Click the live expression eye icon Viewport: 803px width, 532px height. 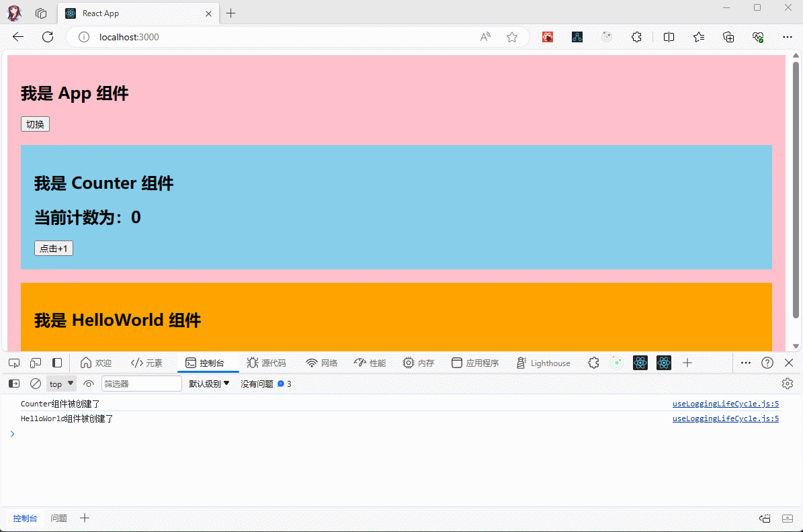(x=89, y=384)
